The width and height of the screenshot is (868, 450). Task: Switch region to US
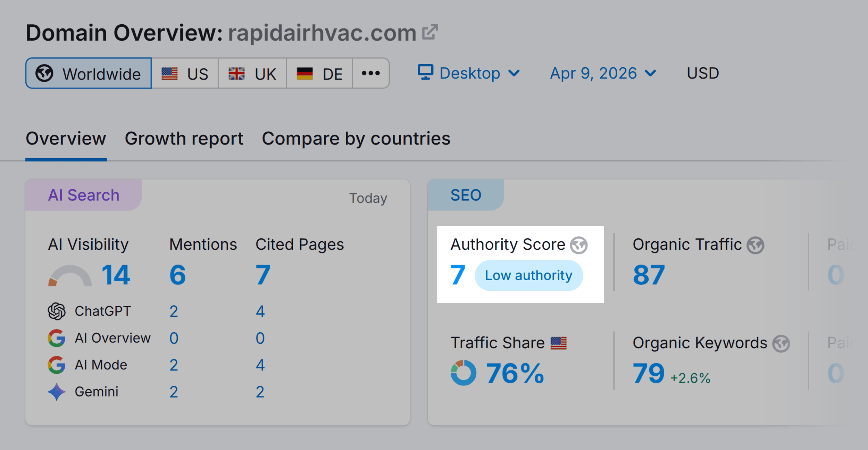pos(185,73)
